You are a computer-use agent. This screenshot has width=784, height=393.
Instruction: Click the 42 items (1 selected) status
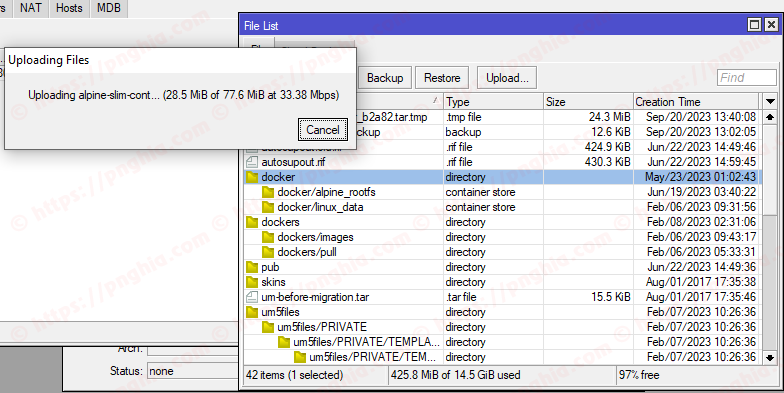pos(294,375)
